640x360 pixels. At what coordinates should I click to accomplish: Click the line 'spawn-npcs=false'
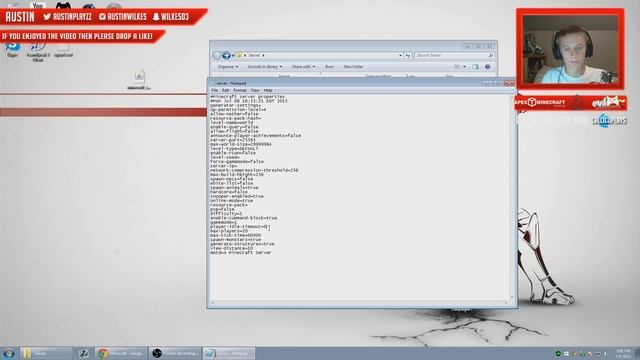(x=231, y=179)
